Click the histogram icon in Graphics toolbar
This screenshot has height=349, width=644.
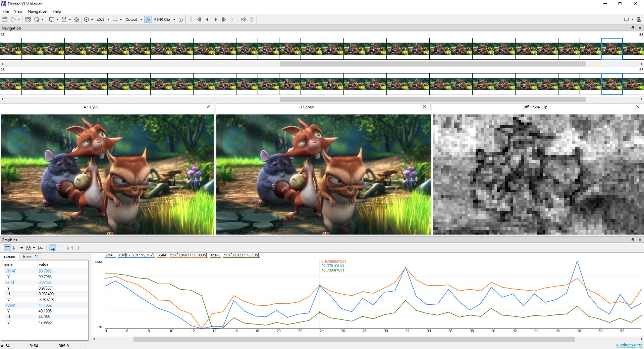pyautogui.click(x=41, y=248)
